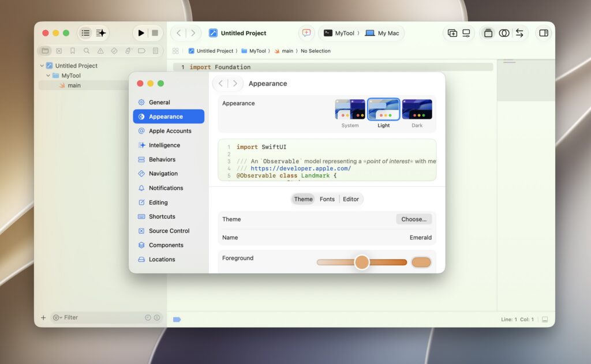Toggle the navigator list icon in Xcode toolbar
Screen dimensions: 591x364
85,33
